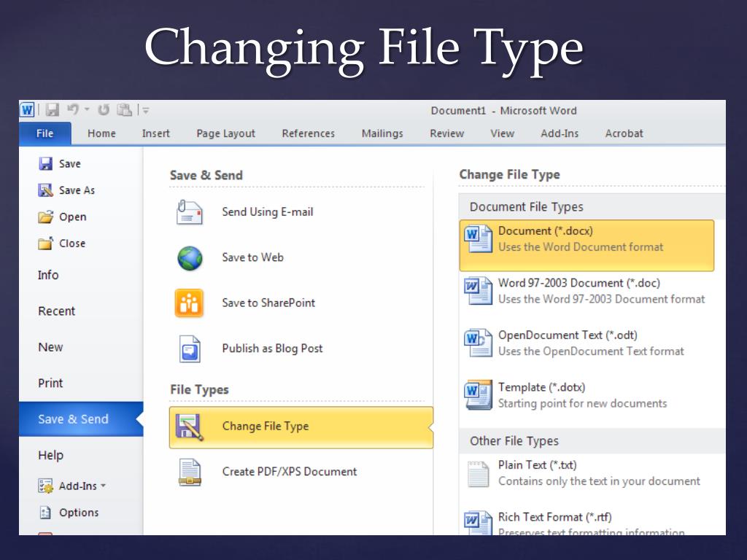
Task: Click the Save As icon in Backstage menu
Action: [x=45, y=190]
